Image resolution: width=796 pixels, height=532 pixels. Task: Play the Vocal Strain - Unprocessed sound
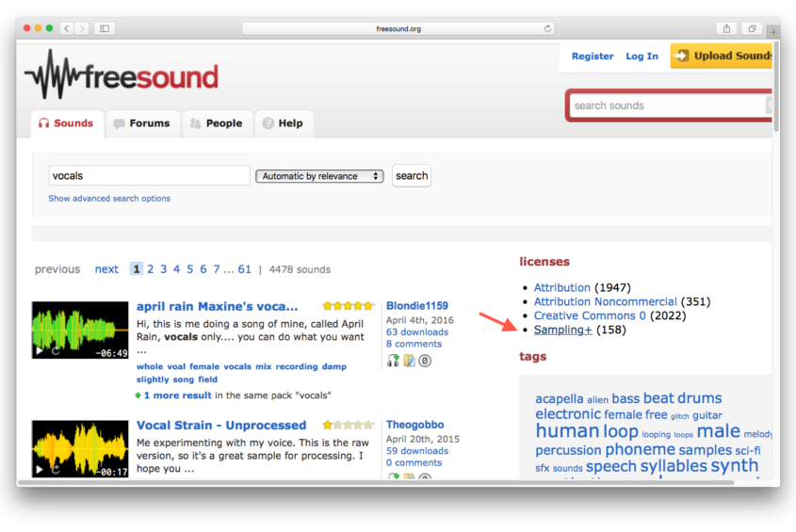[x=39, y=471]
